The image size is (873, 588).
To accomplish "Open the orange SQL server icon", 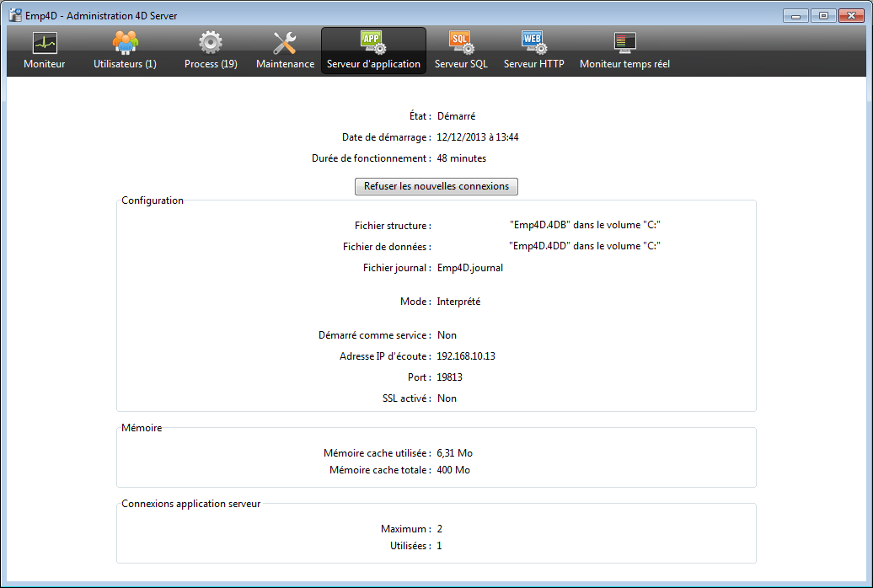I will (x=461, y=42).
